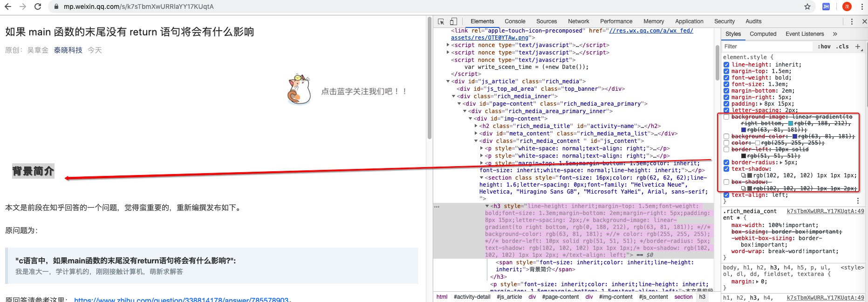Open the background-color blue color swatch
Viewport: 868px width, 302px height.
click(x=795, y=136)
